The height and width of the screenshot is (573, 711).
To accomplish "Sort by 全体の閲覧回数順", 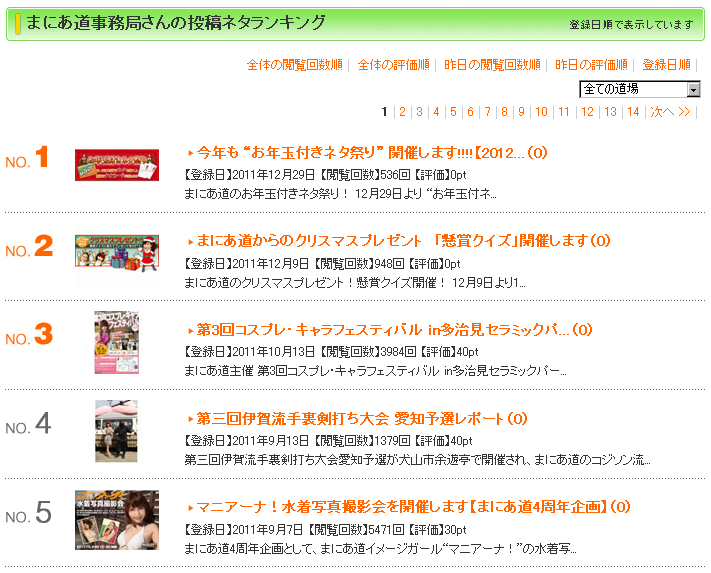I will [295, 65].
